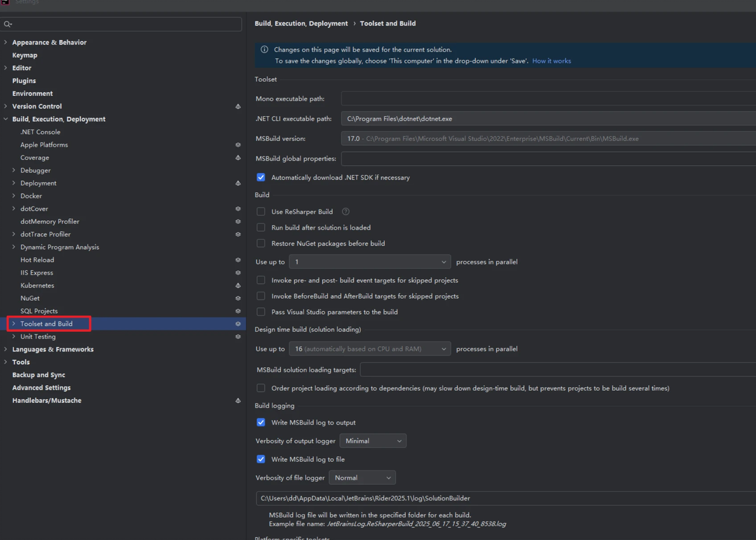Expand Appearance & Behavior section
This screenshot has height=540, width=756.
[x=5, y=43]
